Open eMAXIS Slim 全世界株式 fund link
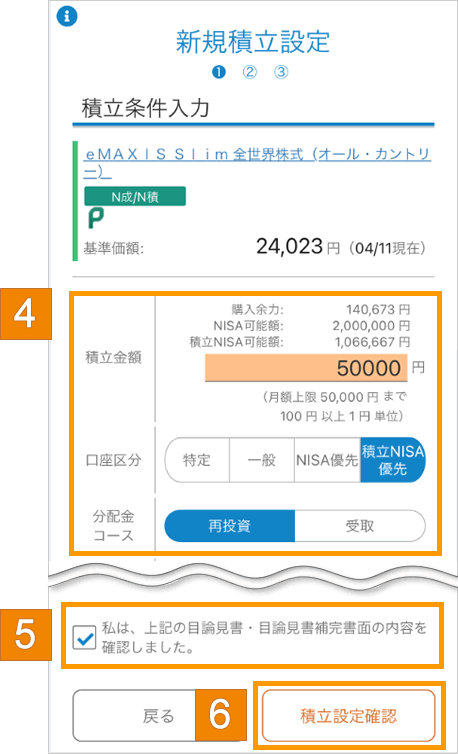 coord(257,163)
